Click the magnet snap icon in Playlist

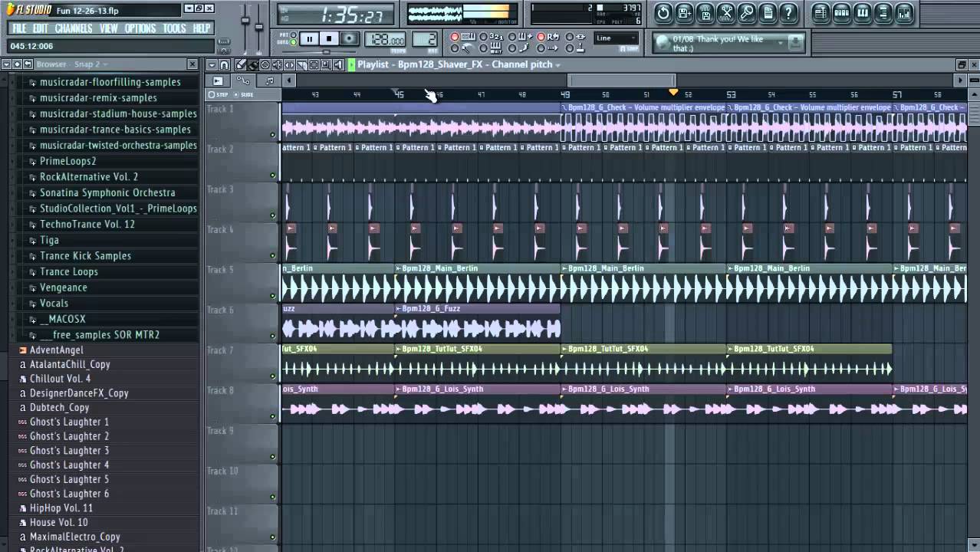click(x=224, y=64)
